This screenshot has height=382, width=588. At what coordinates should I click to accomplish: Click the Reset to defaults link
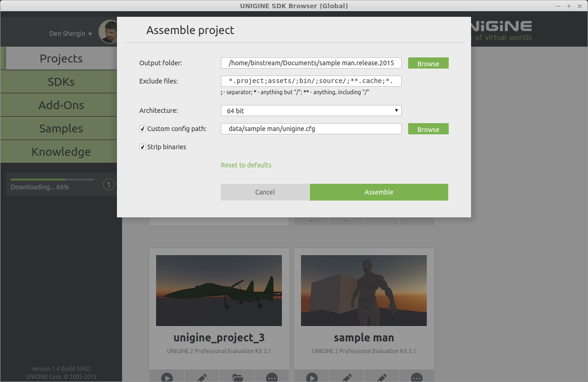pos(246,165)
